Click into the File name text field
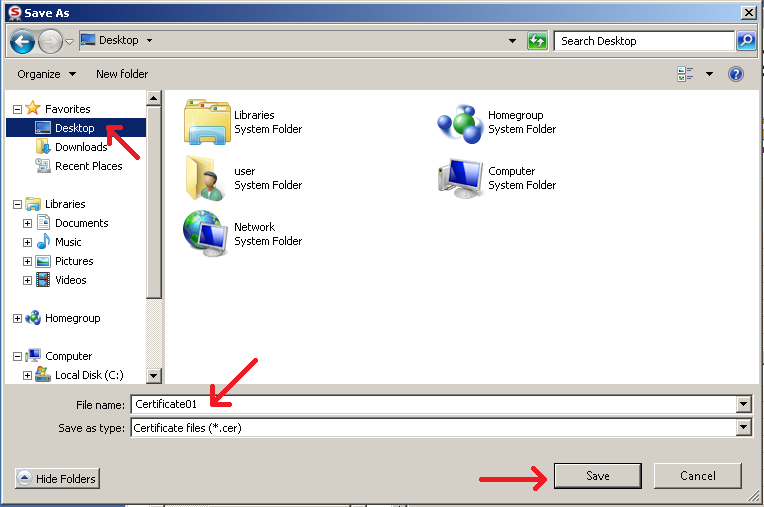The height and width of the screenshot is (507, 764). pyautogui.click(x=430, y=404)
